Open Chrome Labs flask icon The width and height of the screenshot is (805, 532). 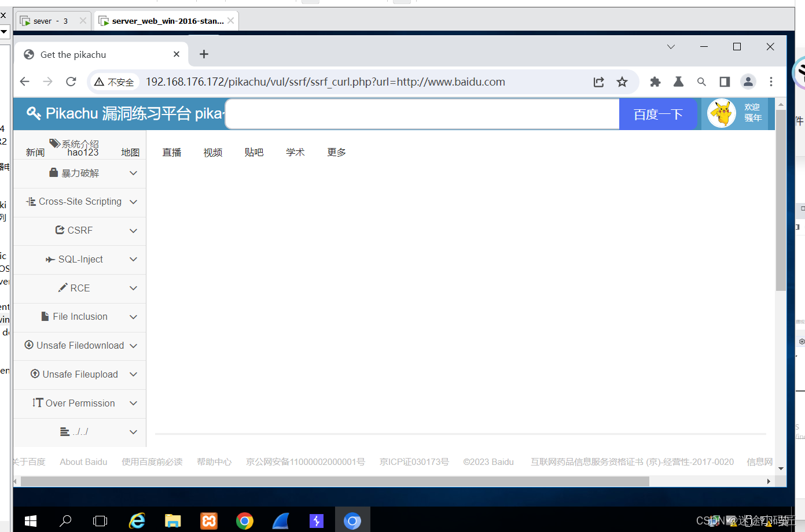click(x=678, y=82)
